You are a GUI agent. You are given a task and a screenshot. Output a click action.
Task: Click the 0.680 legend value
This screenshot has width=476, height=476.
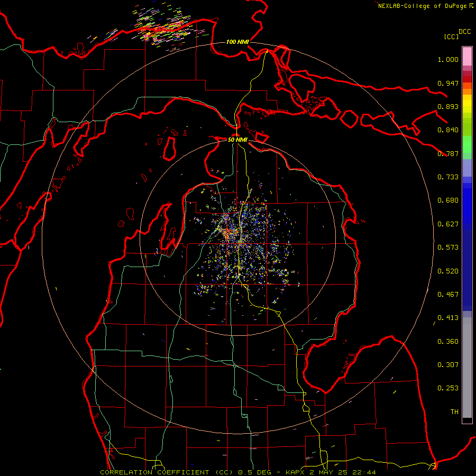pos(448,200)
